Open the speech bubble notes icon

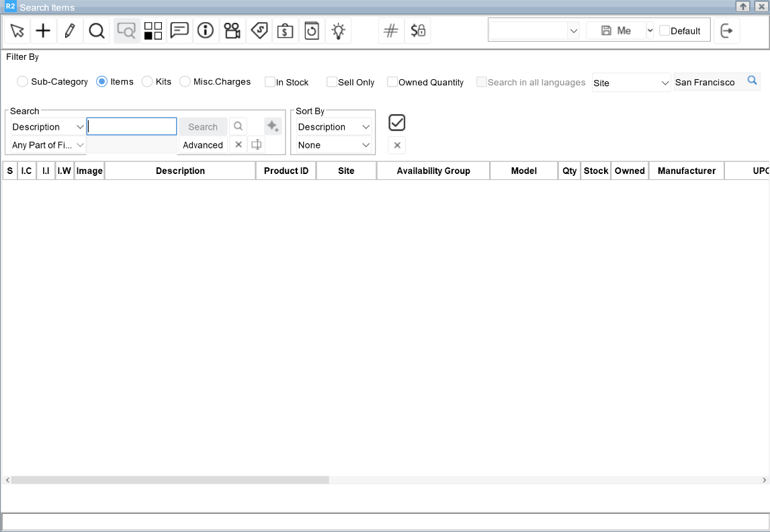(x=179, y=31)
